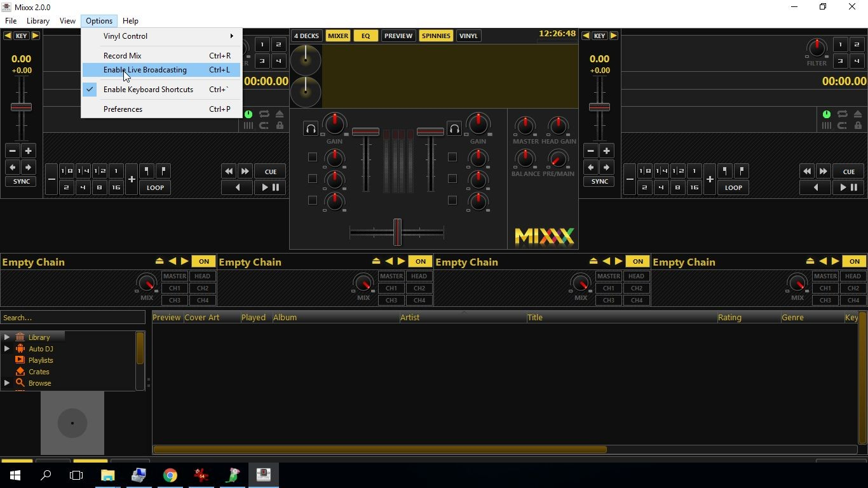868x488 pixels.
Task: Click Deck 1 fast forward button
Action: click(x=245, y=172)
